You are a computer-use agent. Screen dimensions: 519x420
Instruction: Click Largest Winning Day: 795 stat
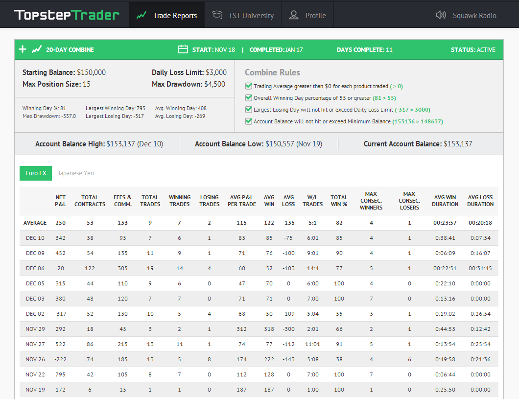[115, 108]
